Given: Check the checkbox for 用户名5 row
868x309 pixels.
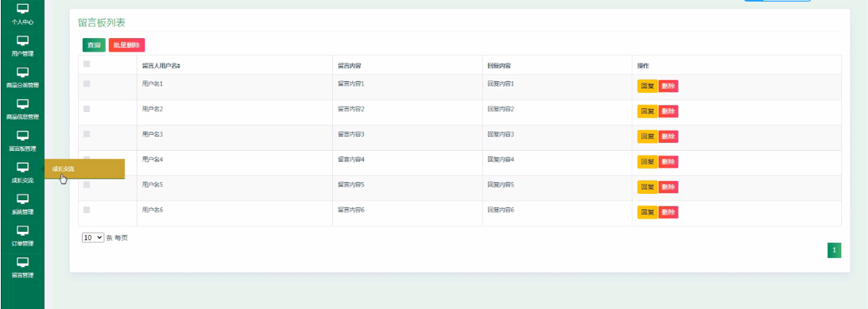Looking at the screenshot, I should (87, 184).
